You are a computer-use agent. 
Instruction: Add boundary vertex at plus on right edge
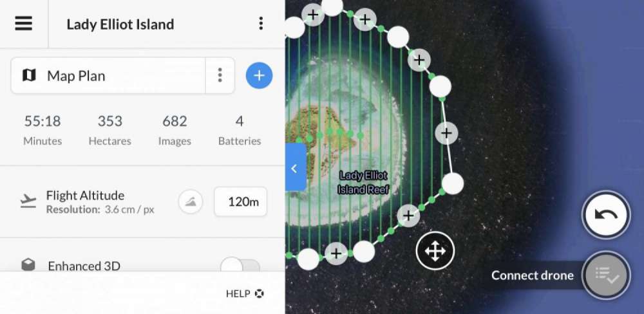[446, 133]
